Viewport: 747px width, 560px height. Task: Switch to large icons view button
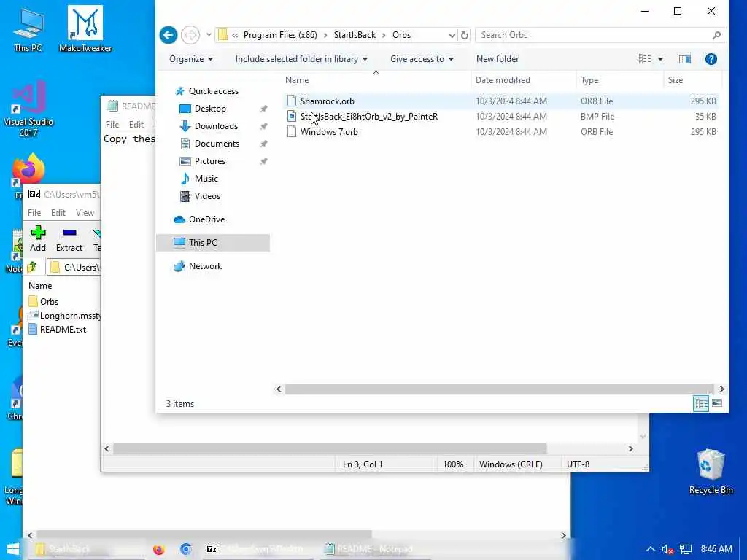pos(717,403)
